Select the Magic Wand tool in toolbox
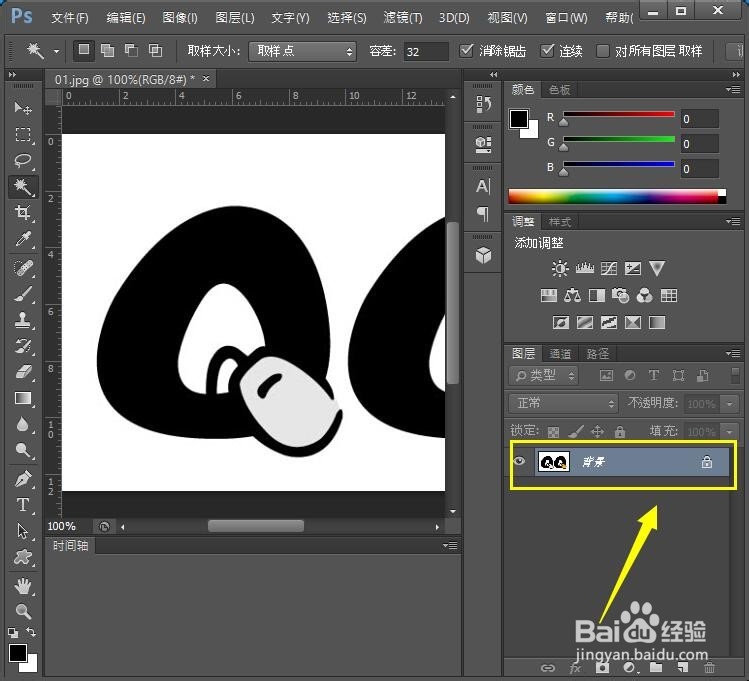 click(22, 187)
